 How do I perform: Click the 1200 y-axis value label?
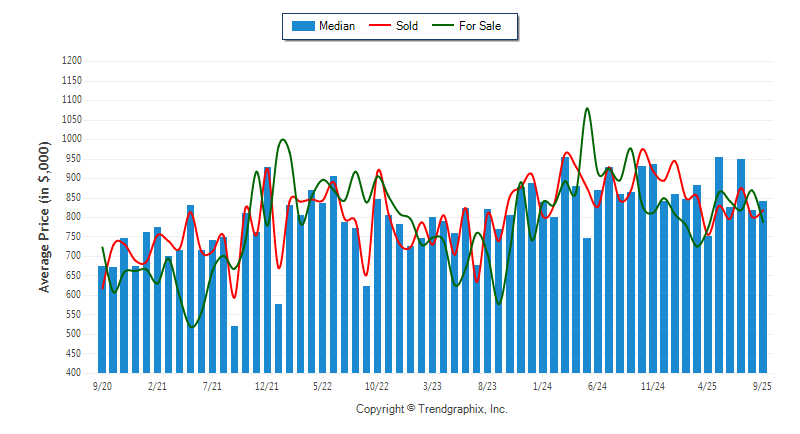pos(72,61)
